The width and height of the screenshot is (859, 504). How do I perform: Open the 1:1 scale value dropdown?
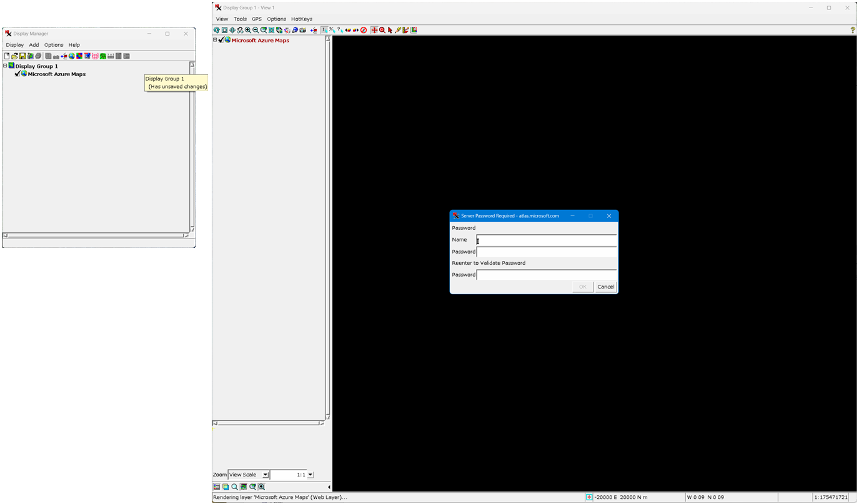[x=310, y=475]
